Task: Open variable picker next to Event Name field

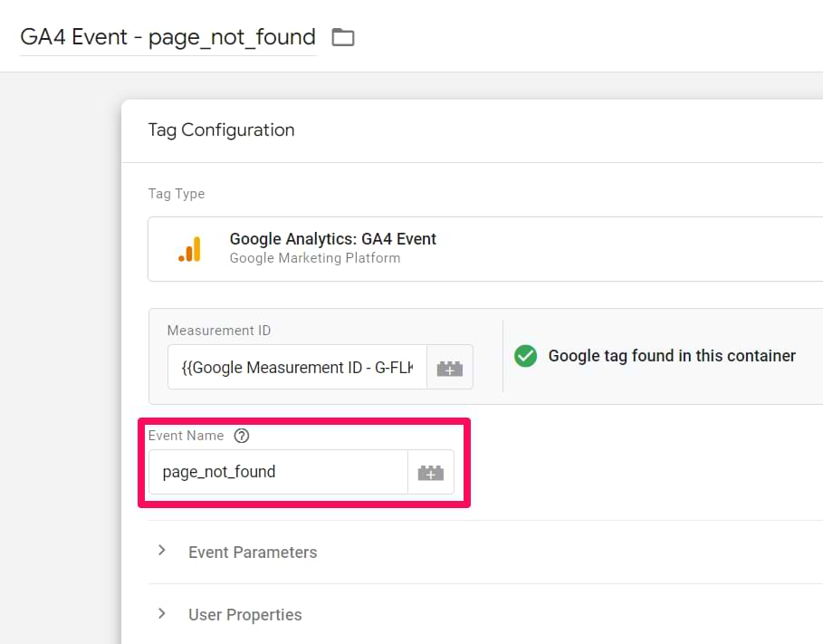Action: pyautogui.click(x=430, y=472)
